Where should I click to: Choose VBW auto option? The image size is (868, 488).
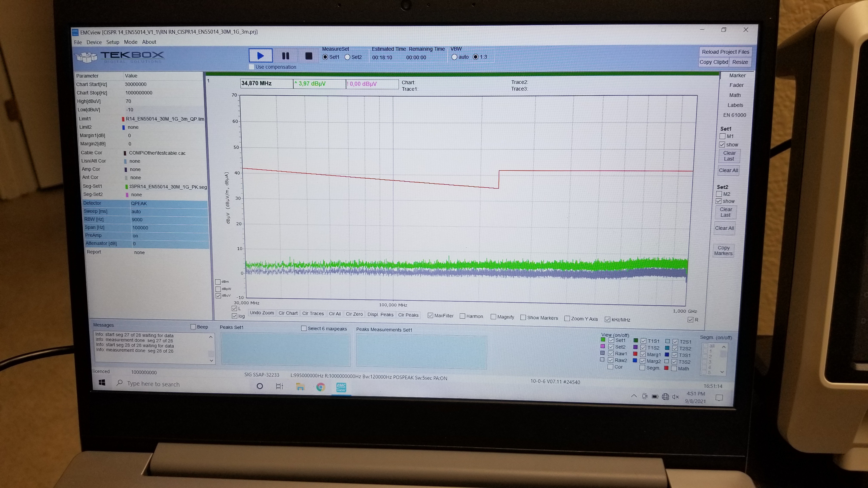tap(454, 57)
